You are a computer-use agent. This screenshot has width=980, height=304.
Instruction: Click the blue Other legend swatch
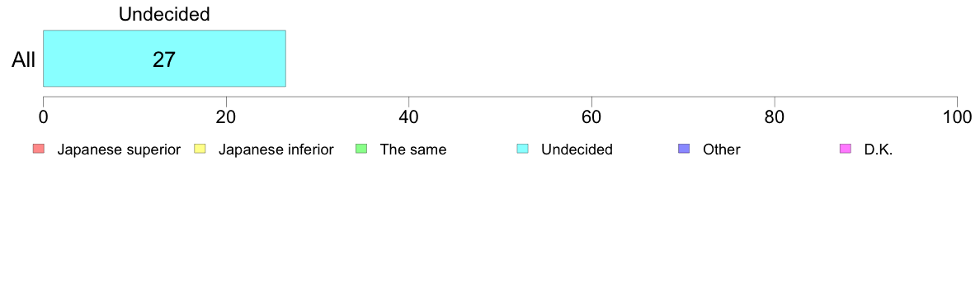[684, 149]
